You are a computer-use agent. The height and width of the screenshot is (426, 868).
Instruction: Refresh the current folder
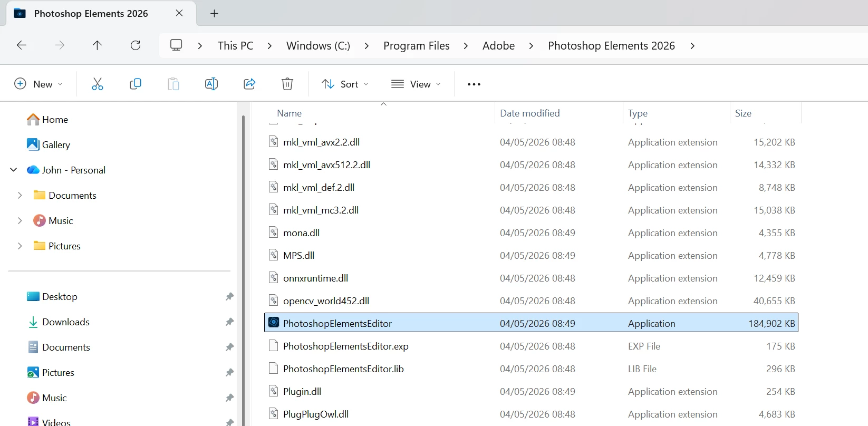pos(136,45)
